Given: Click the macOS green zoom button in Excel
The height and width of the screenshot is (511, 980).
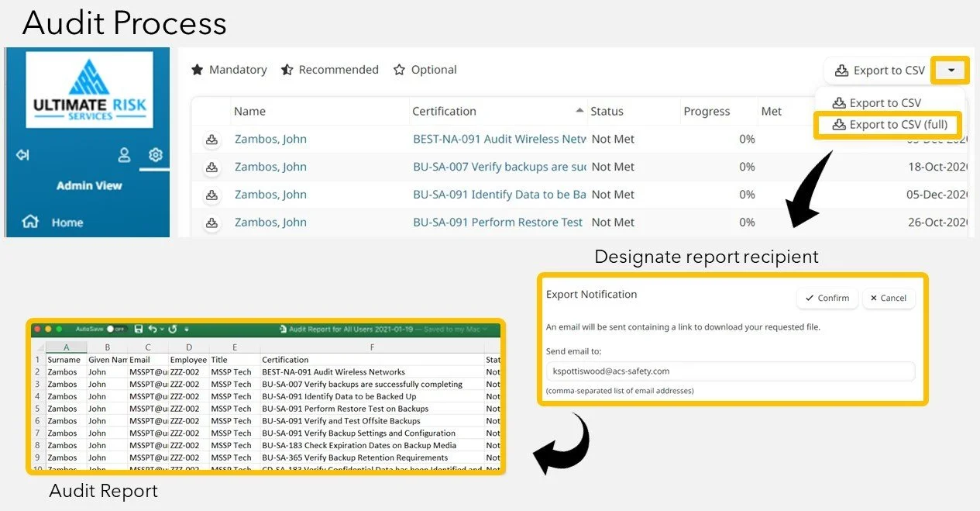Looking at the screenshot, I should coord(59,330).
